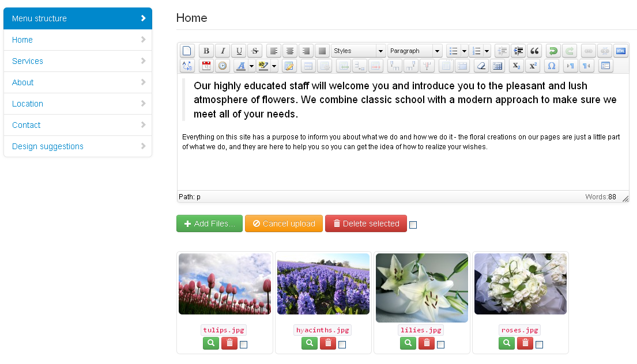Click the blockquote icon in toolbar
637x364 pixels.
(534, 51)
